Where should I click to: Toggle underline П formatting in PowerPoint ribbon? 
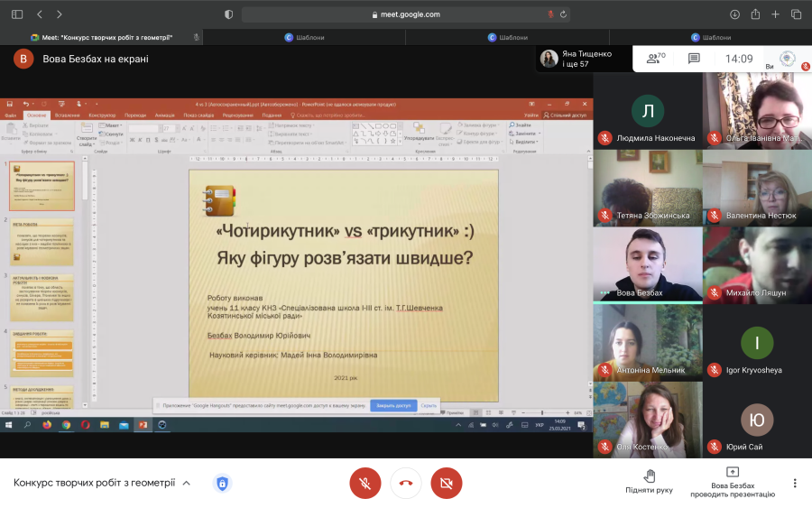(x=149, y=140)
